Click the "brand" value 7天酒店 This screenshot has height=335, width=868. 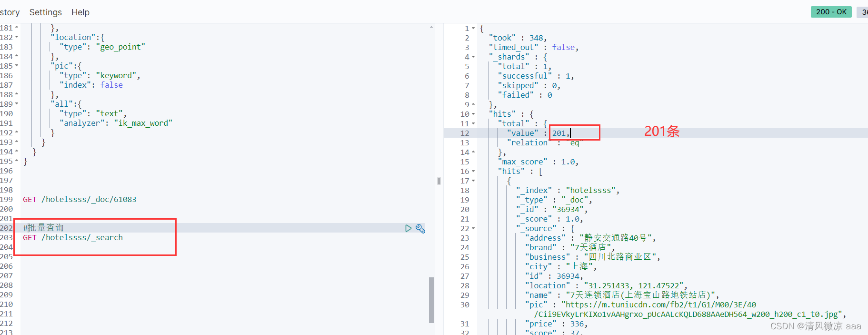[x=590, y=248]
